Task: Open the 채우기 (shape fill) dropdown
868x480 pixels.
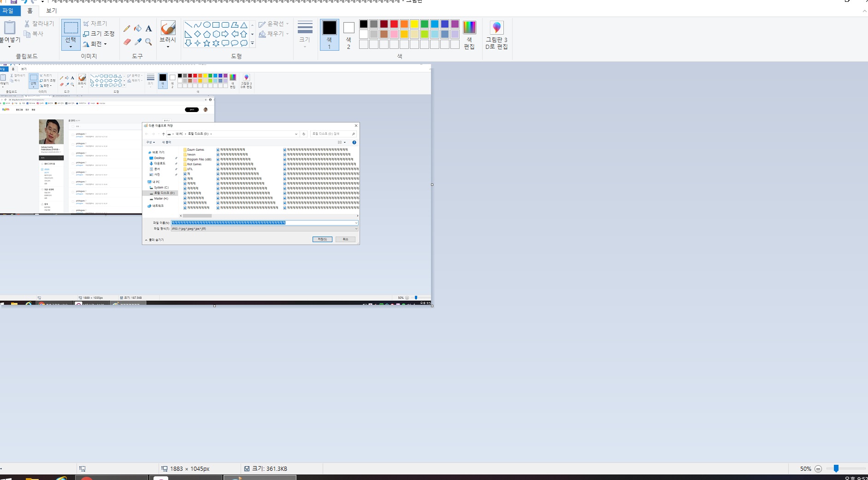Action: pyautogui.click(x=274, y=34)
